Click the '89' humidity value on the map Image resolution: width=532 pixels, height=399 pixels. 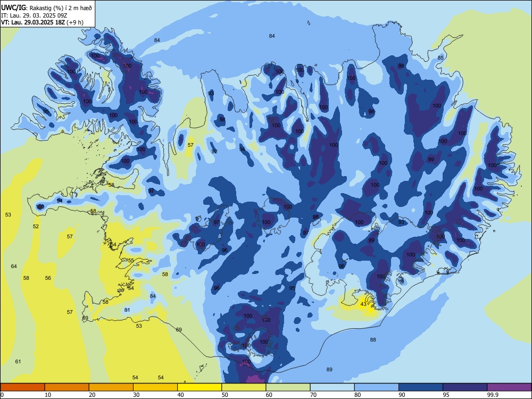[329, 370]
